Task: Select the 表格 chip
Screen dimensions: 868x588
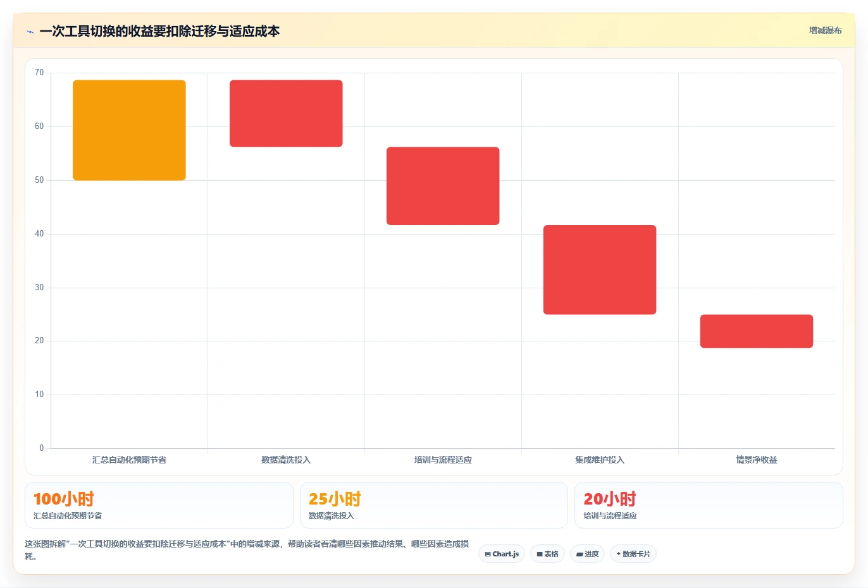Action: pos(547,554)
